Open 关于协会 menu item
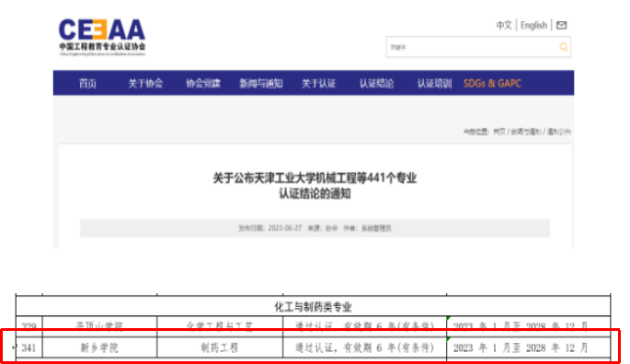 tap(145, 84)
